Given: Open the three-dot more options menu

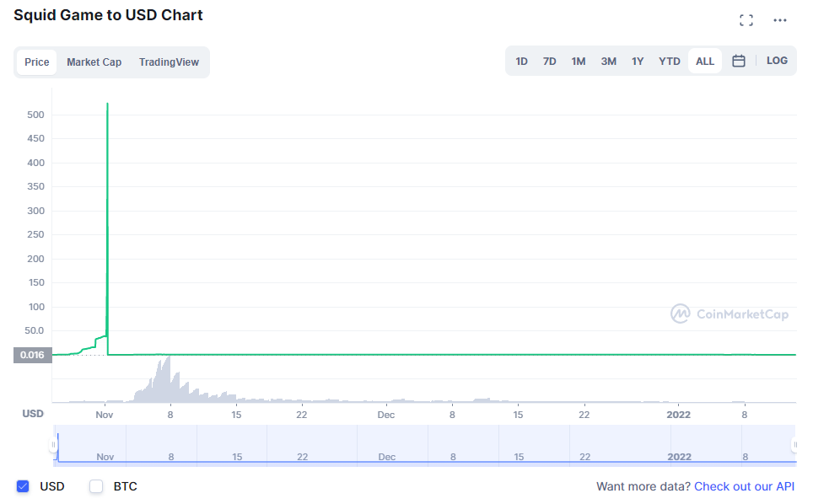Looking at the screenshot, I should 780,20.
